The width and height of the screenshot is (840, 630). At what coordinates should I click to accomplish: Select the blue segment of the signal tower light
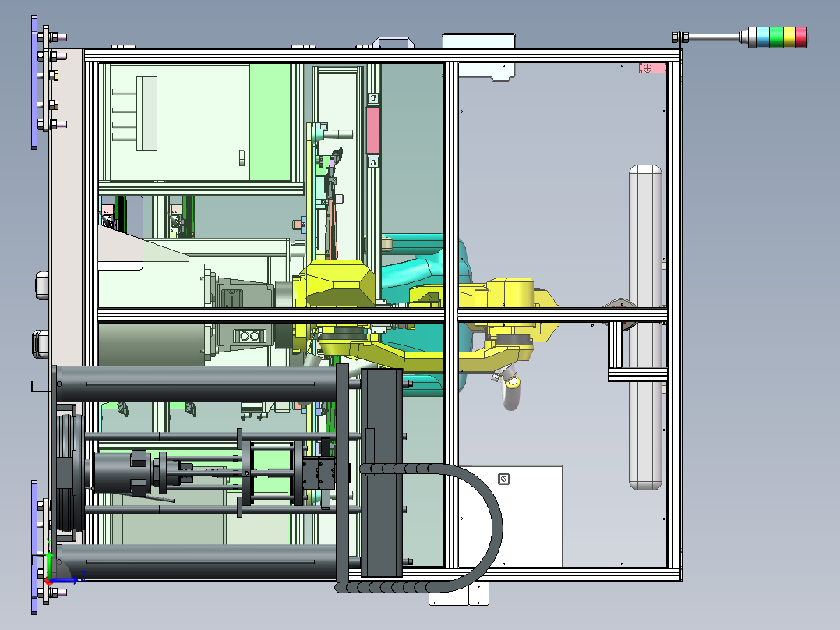pos(763,37)
